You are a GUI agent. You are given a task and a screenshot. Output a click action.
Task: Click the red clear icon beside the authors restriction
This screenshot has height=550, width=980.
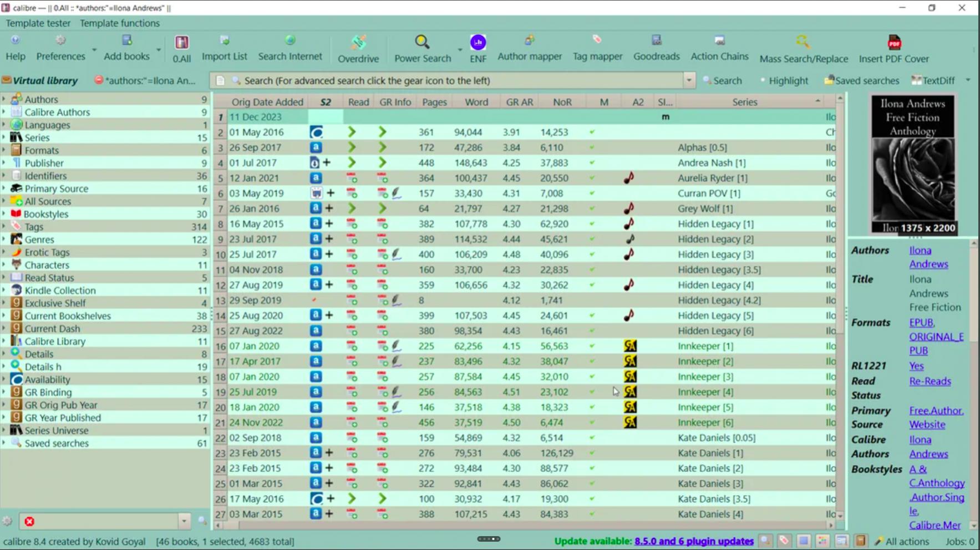tap(99, 80)
